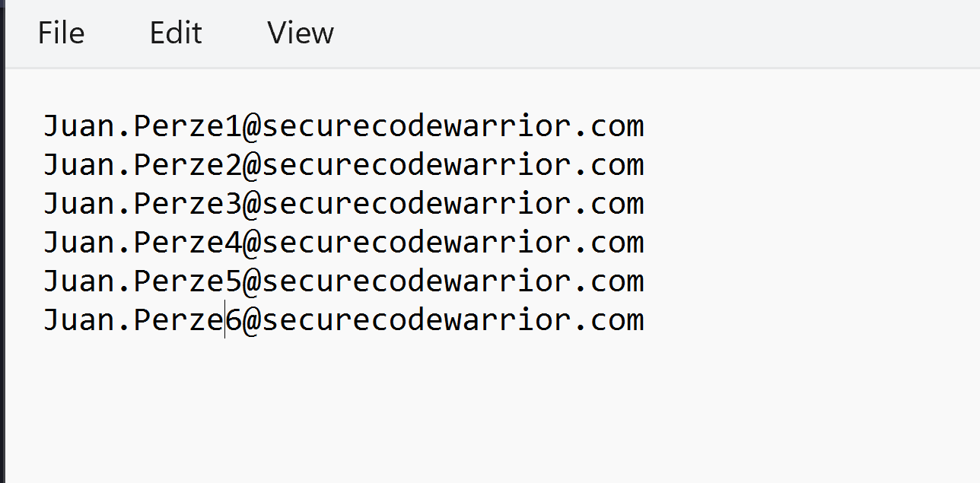Place cursor in the Juan.Perze1 email line

(x=343, y=126)
